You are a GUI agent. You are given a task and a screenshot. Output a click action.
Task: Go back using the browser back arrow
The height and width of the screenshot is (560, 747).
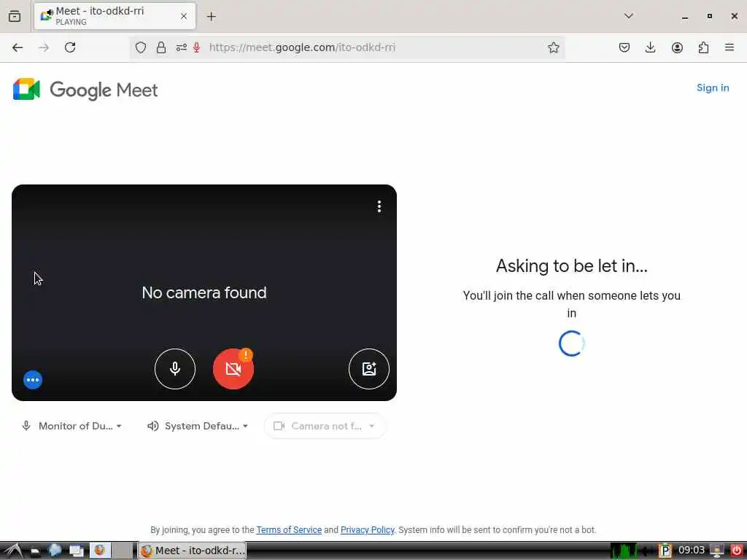[x=18, y=47]
